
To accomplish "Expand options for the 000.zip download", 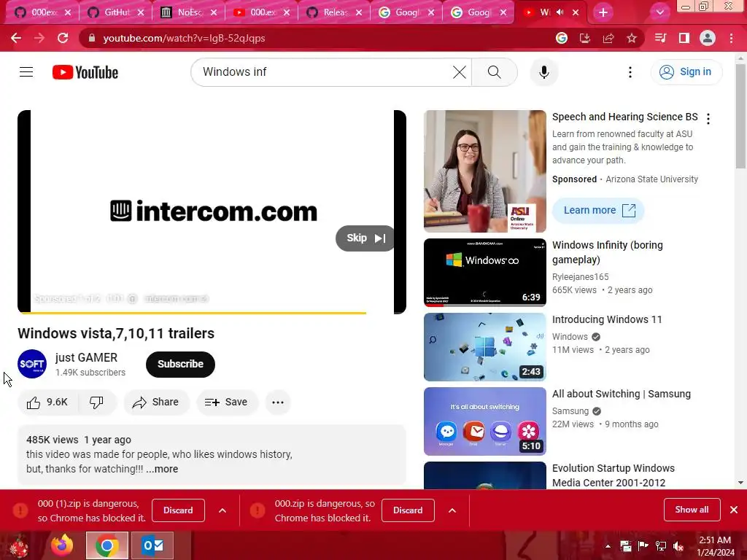I will point(452,510).
